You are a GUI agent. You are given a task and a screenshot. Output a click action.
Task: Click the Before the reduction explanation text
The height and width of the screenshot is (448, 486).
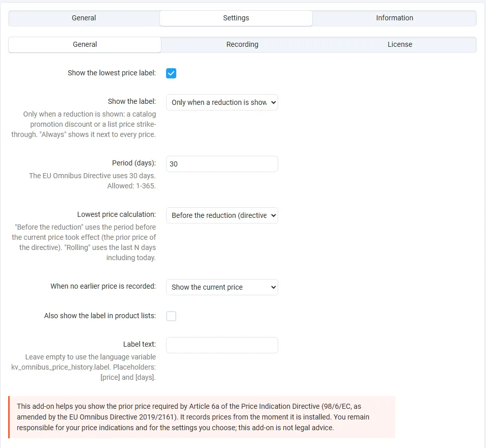84,242
